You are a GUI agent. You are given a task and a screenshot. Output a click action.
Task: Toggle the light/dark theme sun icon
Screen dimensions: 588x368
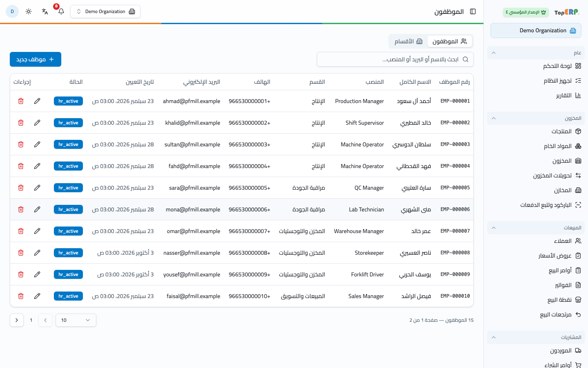coord(29,11)
